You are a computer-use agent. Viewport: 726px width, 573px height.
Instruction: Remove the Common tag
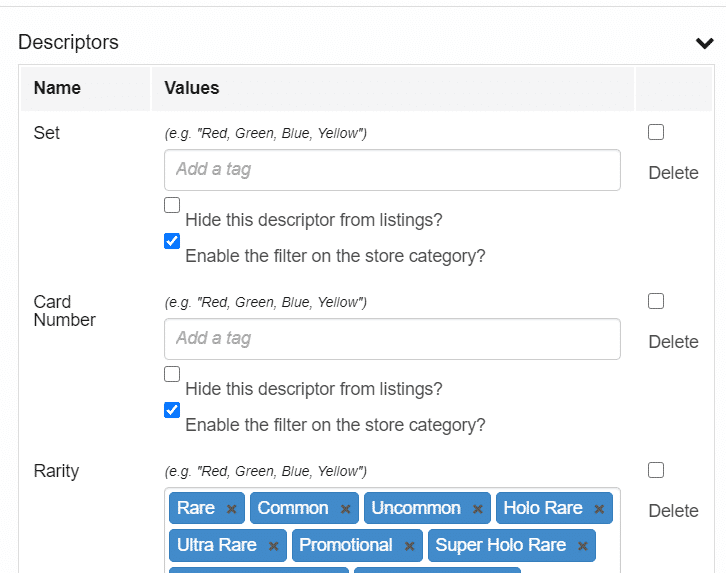click(345, 509)
